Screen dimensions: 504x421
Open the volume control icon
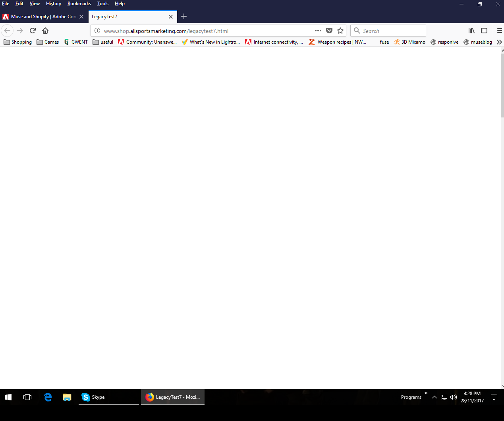point(454,397)
